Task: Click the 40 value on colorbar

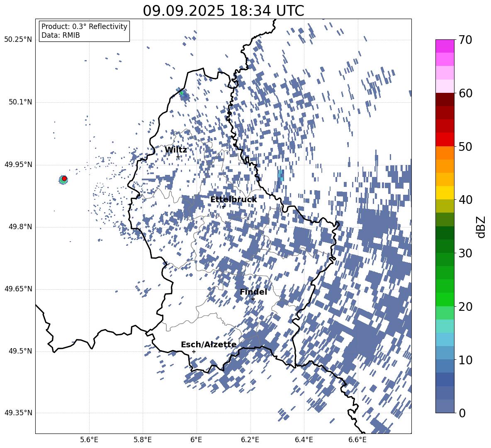Action: [465, 200]
